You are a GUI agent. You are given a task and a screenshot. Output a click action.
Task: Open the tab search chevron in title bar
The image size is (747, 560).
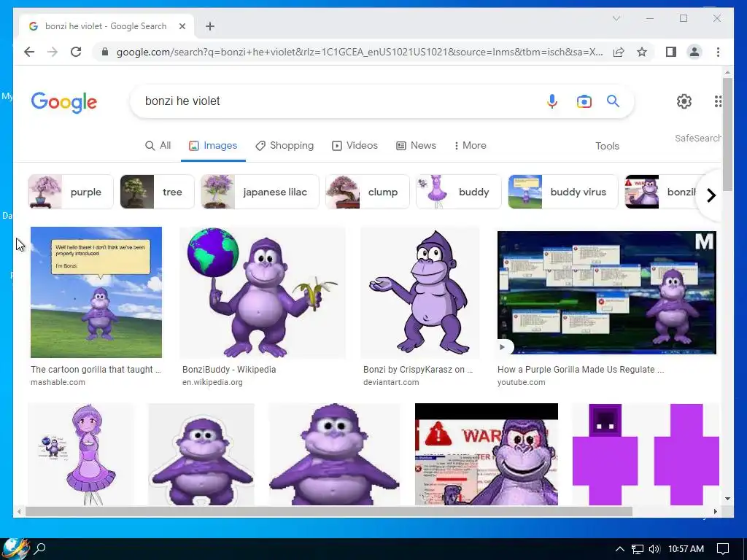click(616, 18)
